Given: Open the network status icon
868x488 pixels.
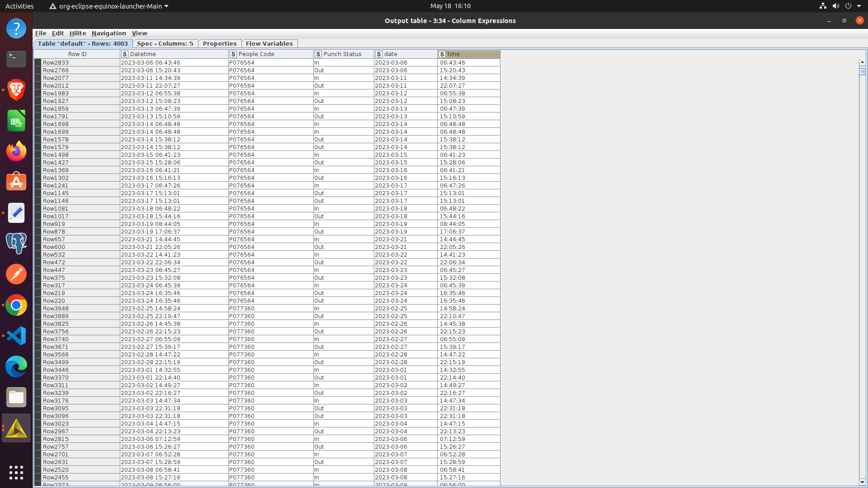Looking at the screenshot, I should click(x=823, y=6).
